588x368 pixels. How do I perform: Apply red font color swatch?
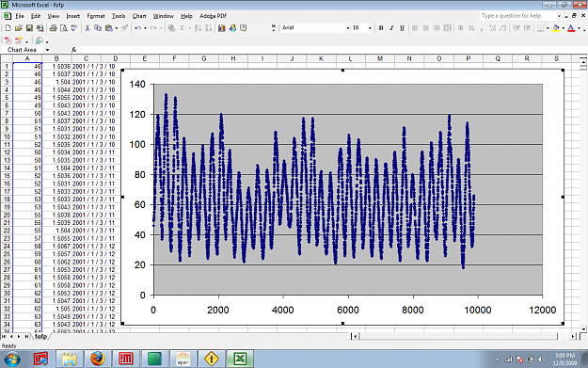(x=571, y=28)
